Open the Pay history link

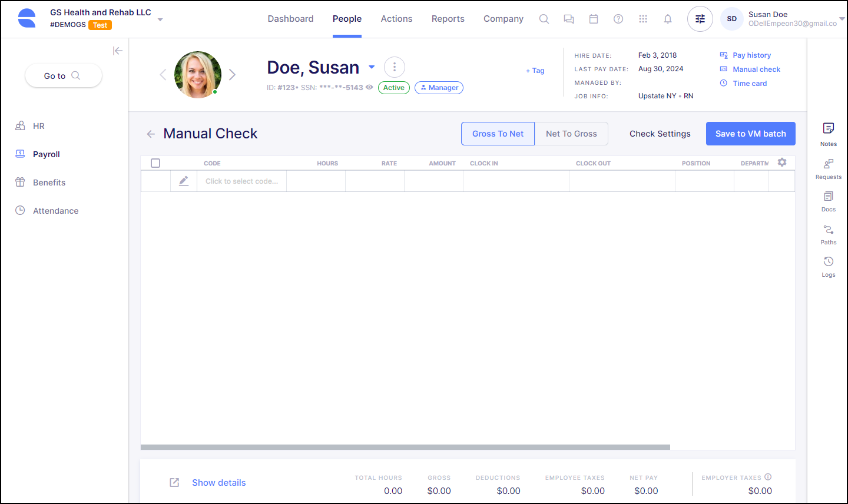click(x=751, y=55)
